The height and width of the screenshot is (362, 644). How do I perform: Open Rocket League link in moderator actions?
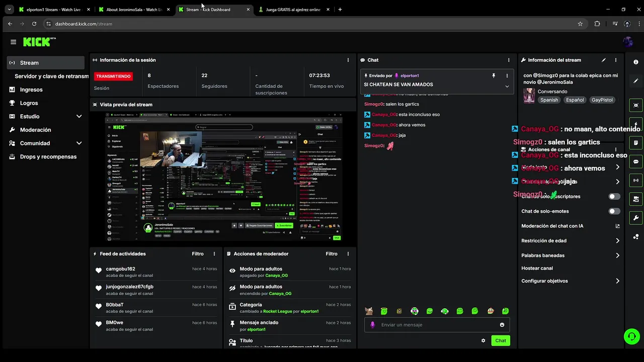pyautogui.click(x=277, y=311)
